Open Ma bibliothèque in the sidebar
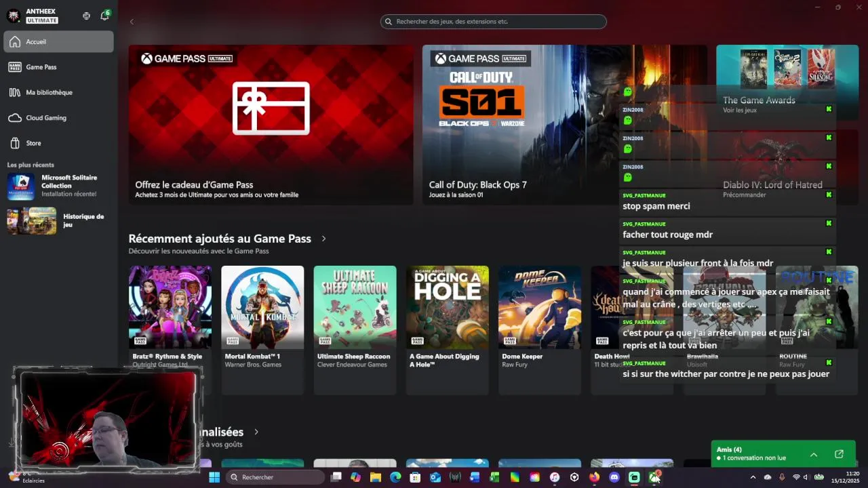868x488 pixels. point(59,92)
